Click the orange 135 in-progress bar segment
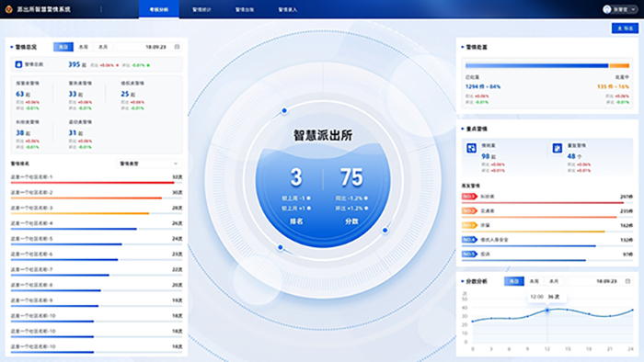644x362 pixels. [x=619, y=65]
